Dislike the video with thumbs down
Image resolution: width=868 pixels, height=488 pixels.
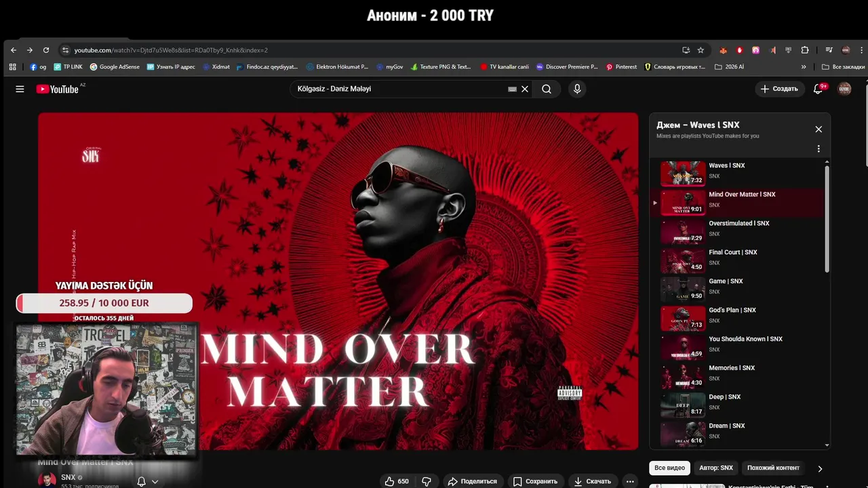pos(427,481)
